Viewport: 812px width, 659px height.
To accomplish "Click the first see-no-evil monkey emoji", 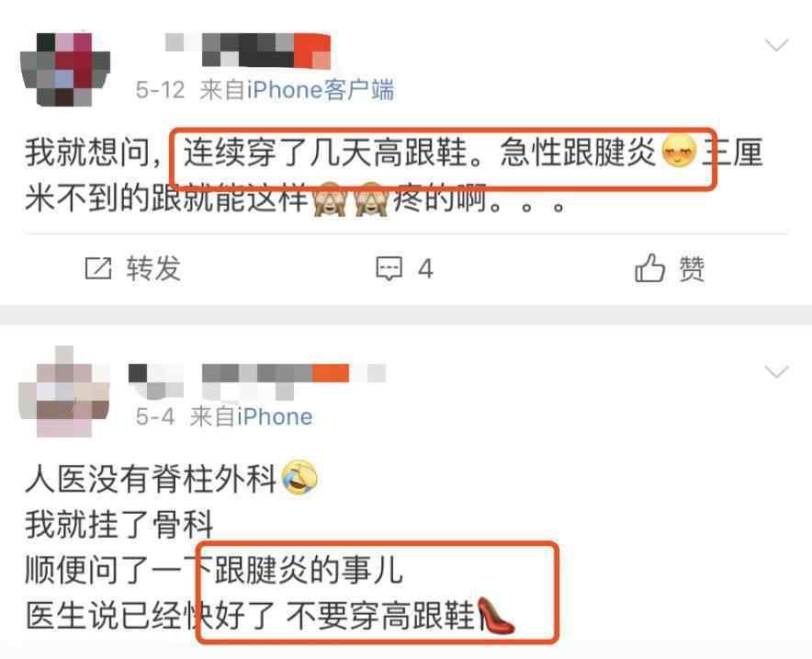I will pyautogui.click(x=331, y=199).
